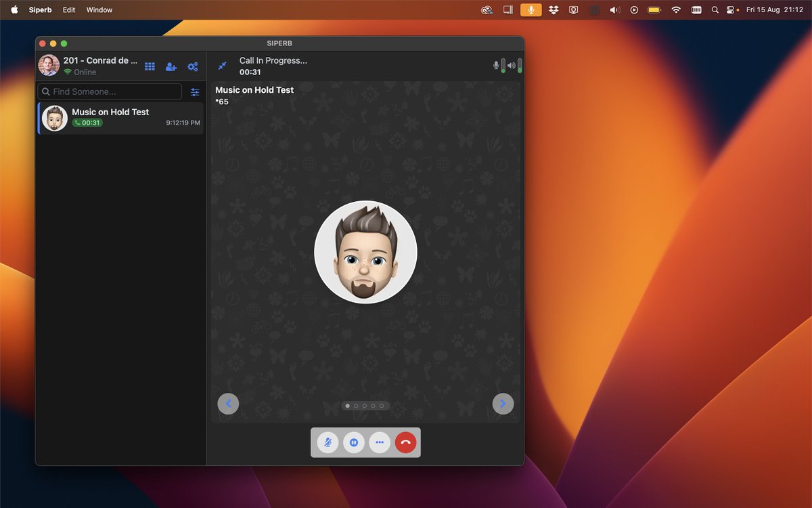Viewport: 812px width, 508px height.
Task: Open the Apple menu
Action: pos(14,9)
